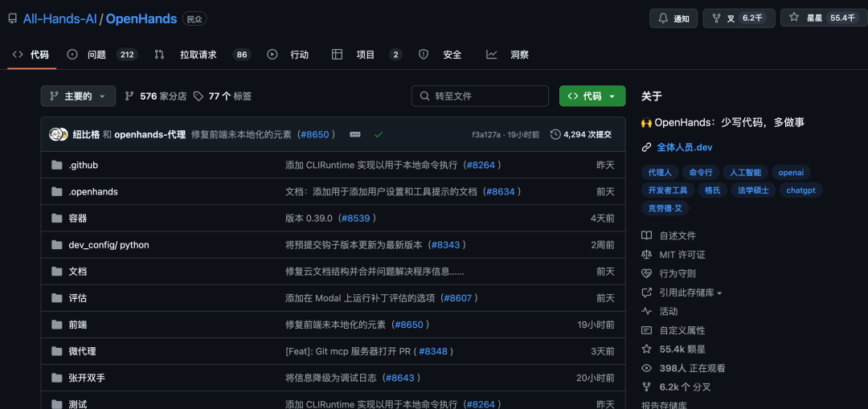Click the 法学硕士 topic tag
Image resolution: width=868 pixels, height=409 pixels.
pyautogui.click(x=753, y=190)
